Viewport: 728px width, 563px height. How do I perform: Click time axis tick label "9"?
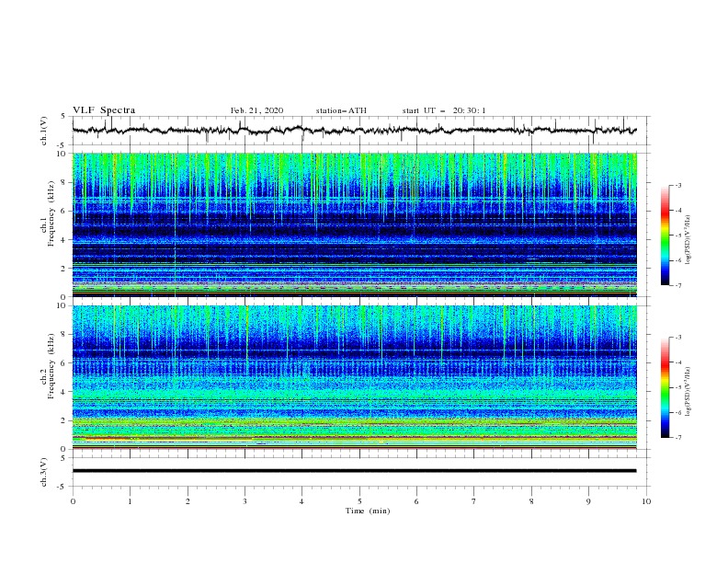click(588, 501)
